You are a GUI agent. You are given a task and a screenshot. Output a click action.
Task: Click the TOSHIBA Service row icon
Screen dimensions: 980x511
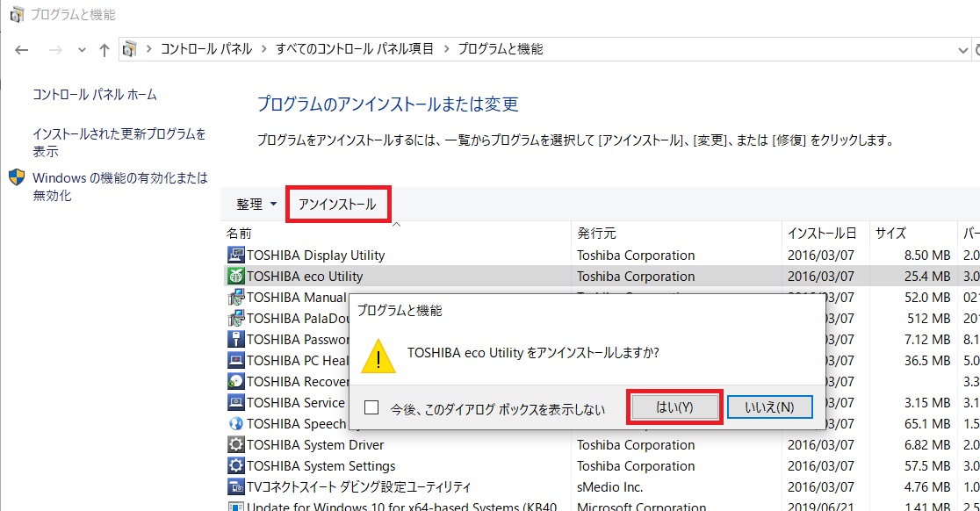pos(235,403)
